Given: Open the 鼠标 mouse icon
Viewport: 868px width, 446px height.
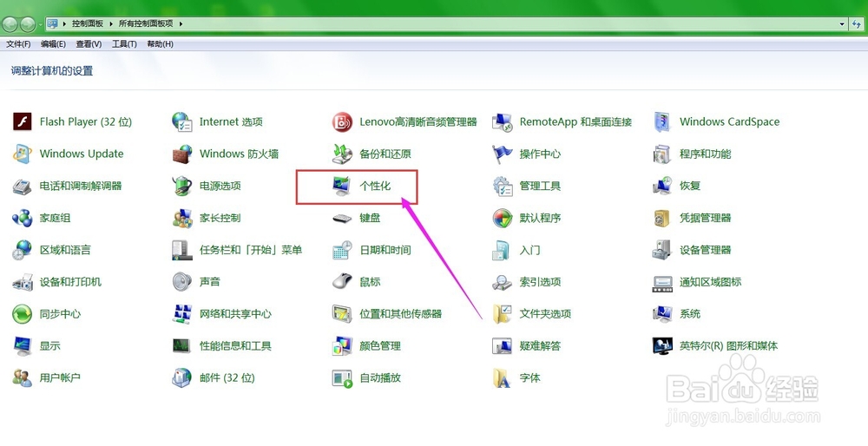Looking at the screenshot, I should 342,282.
